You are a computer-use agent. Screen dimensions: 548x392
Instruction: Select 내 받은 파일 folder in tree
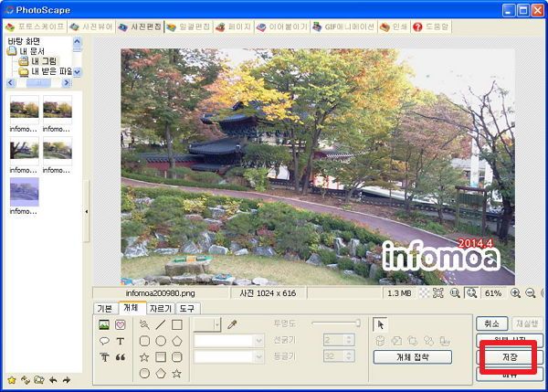point(51,71)
